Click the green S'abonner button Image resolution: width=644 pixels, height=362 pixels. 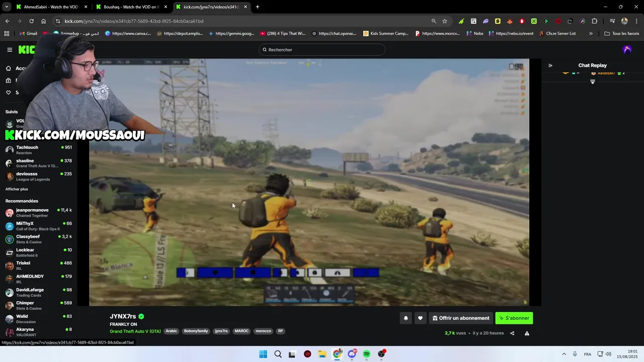514,318
